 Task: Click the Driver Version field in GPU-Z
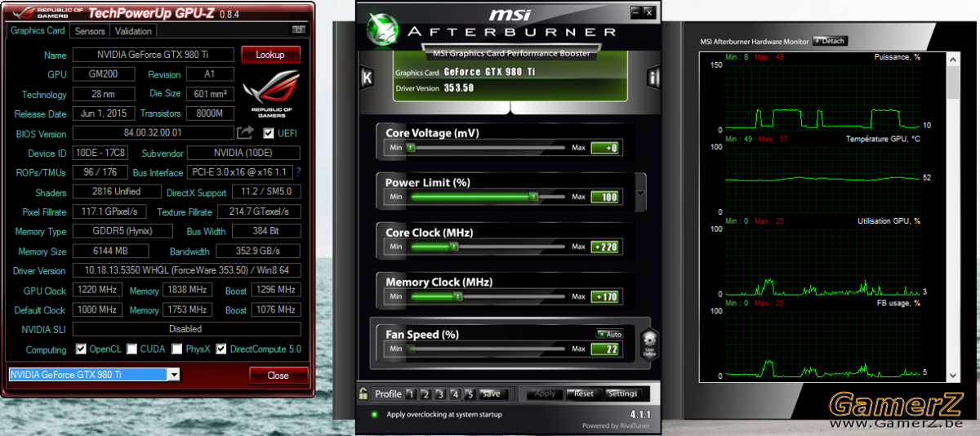[186, 269]
